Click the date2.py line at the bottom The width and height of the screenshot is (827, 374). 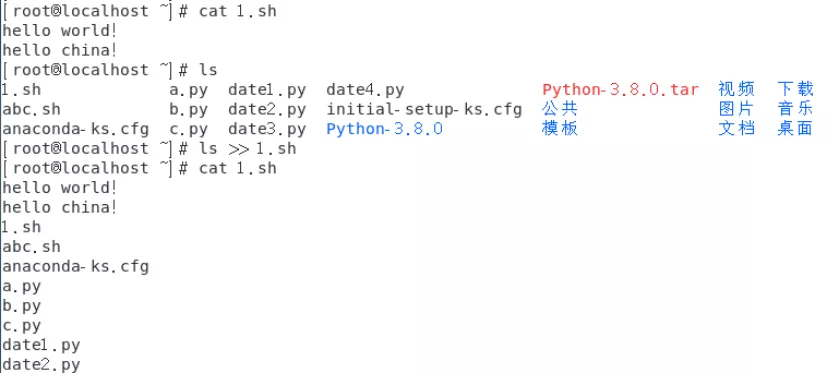[x=41, y=365]
